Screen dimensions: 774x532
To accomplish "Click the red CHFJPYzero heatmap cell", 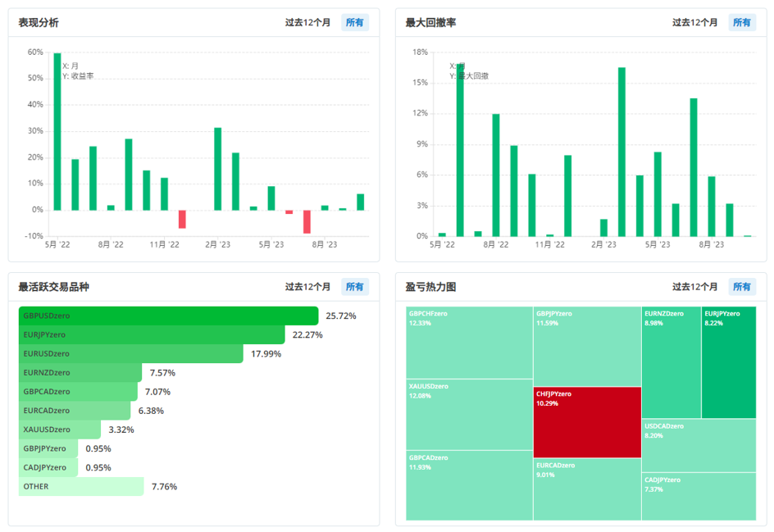I will point(586,422).
